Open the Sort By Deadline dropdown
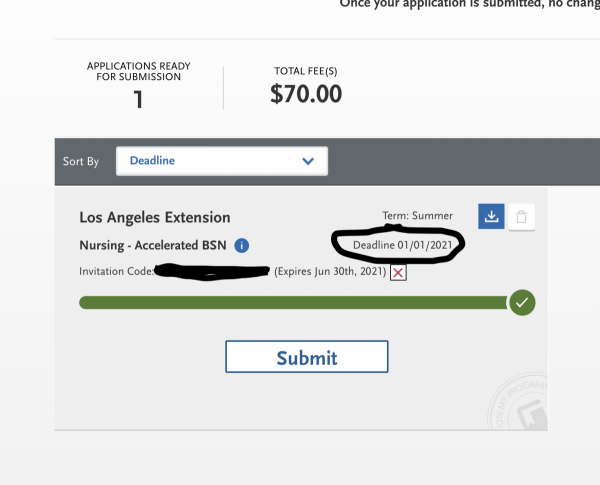 (221, 160)
